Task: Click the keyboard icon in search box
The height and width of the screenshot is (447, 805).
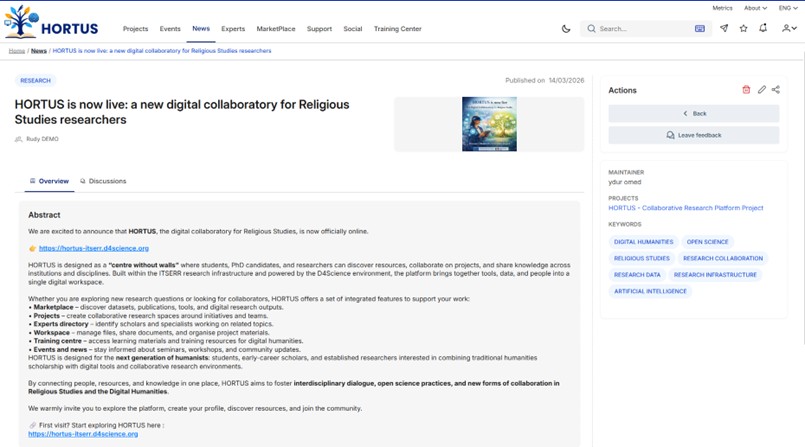Action: 699,29
